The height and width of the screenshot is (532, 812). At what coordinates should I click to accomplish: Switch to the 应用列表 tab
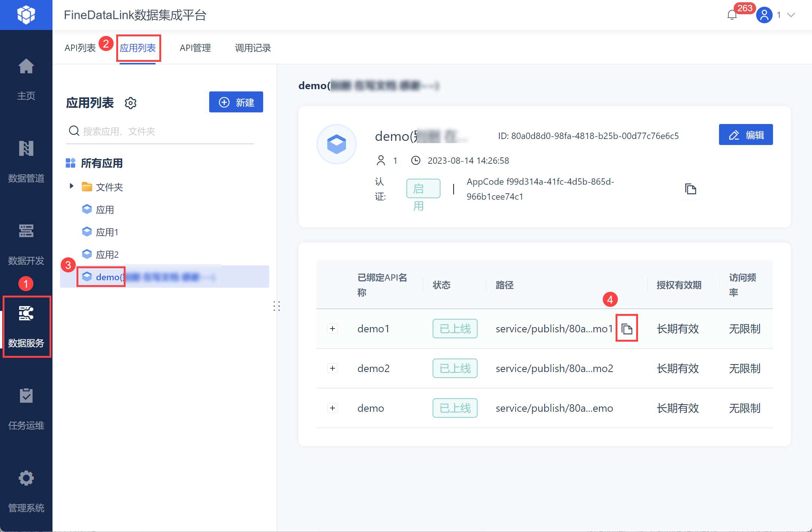(138, 48)
